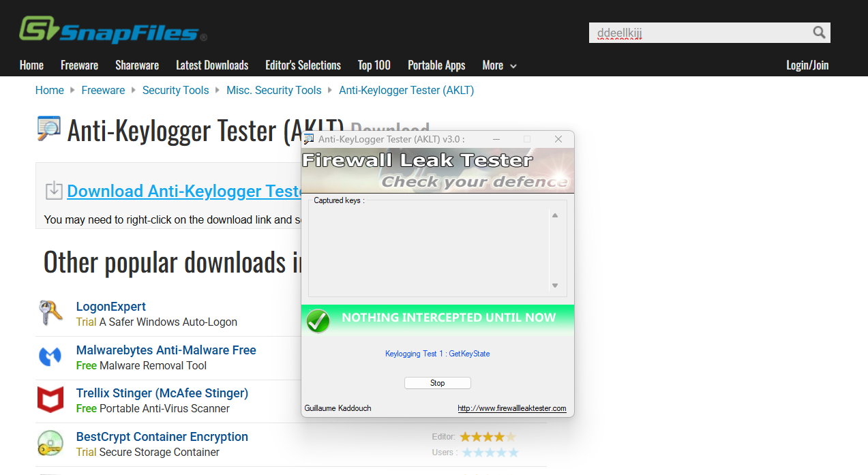Viewport: 868px width, 475px height.
Task: Click the "Malware Removal Tool" description
Action: (x=153, y=365)
